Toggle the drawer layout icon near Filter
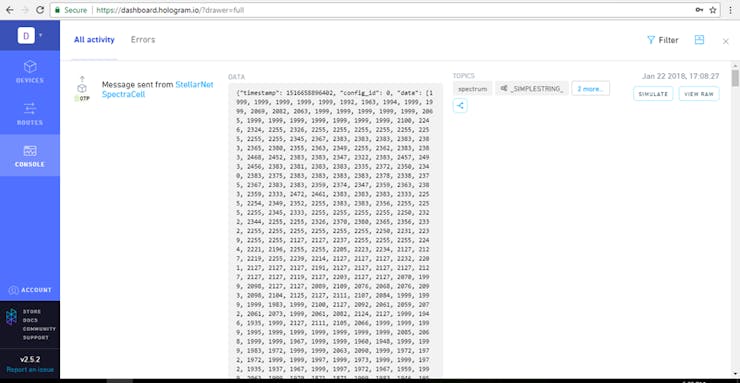This screenshot has height=383, width=740. click(699, 40)
